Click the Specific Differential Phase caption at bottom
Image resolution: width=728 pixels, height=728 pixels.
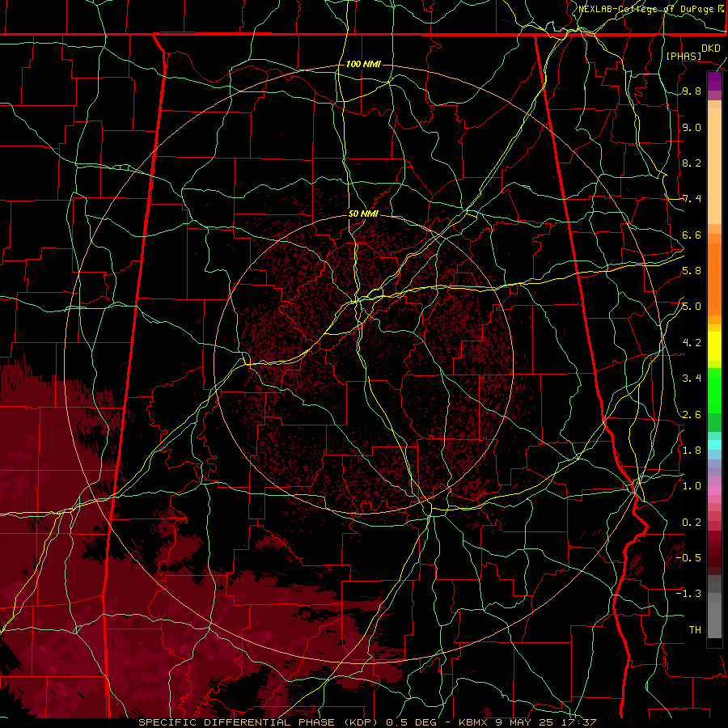tap(368, 722)
